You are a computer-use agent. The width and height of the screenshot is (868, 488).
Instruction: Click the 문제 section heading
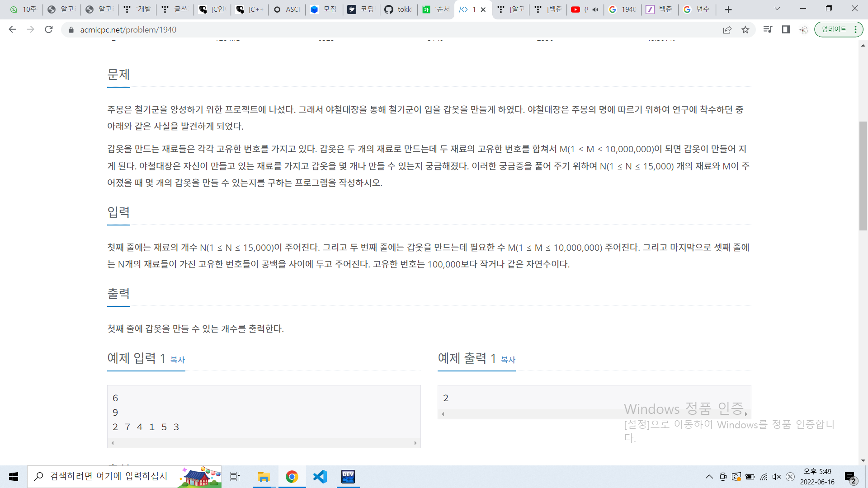click(x=118, y=75)
